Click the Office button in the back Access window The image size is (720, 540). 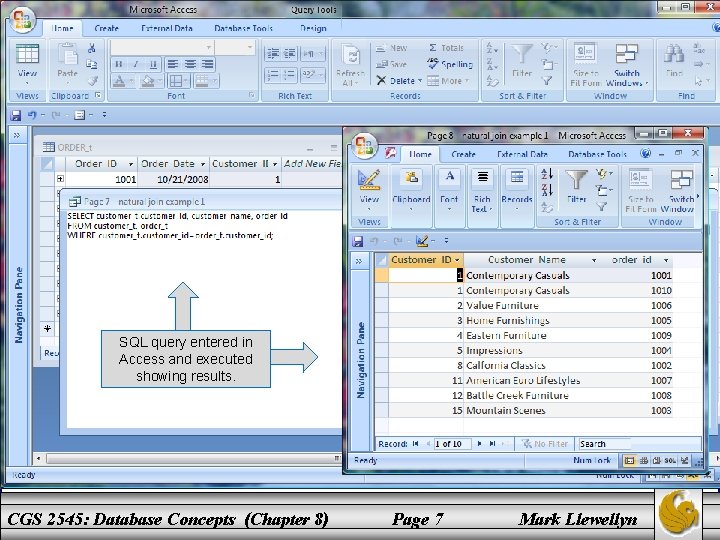(x=22, y=20)
